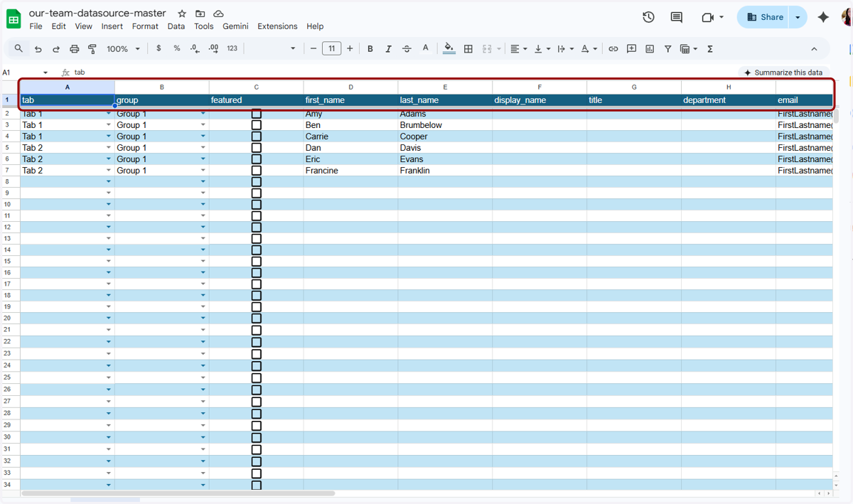The width and height of the screenshot is (853, 504).
Task: Open the Extensions menu
Action: point(277,26)
